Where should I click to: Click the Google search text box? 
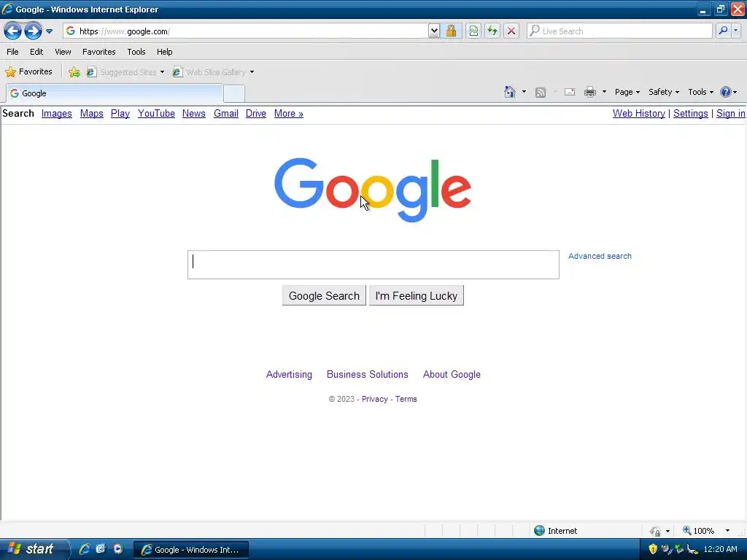373,265
